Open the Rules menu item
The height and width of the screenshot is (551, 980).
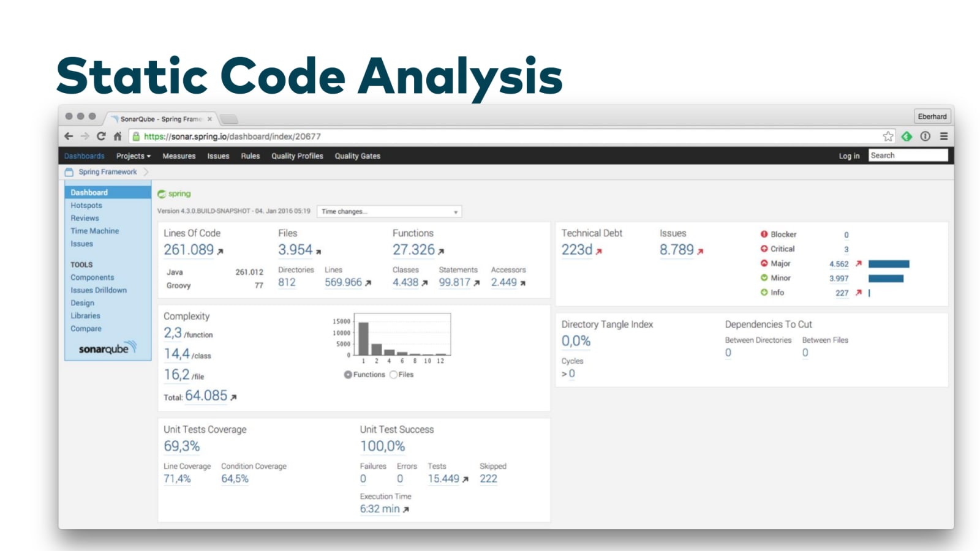(x=251, y=156)
